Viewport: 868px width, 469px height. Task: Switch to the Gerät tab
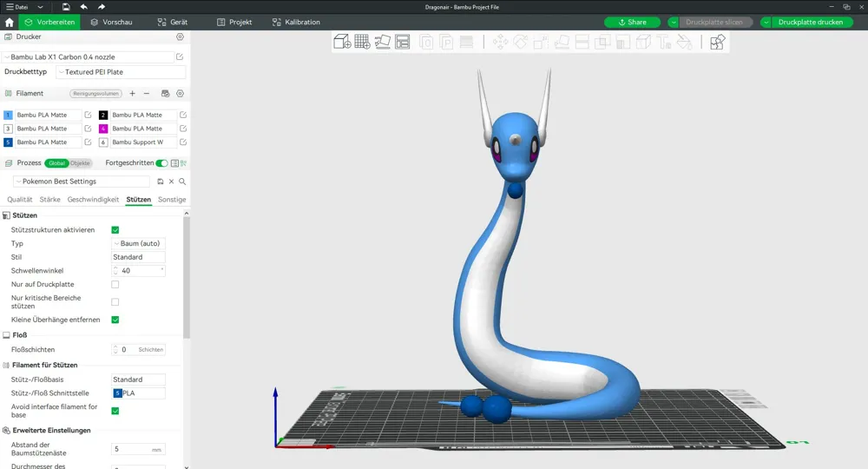[x=173, y=23]
